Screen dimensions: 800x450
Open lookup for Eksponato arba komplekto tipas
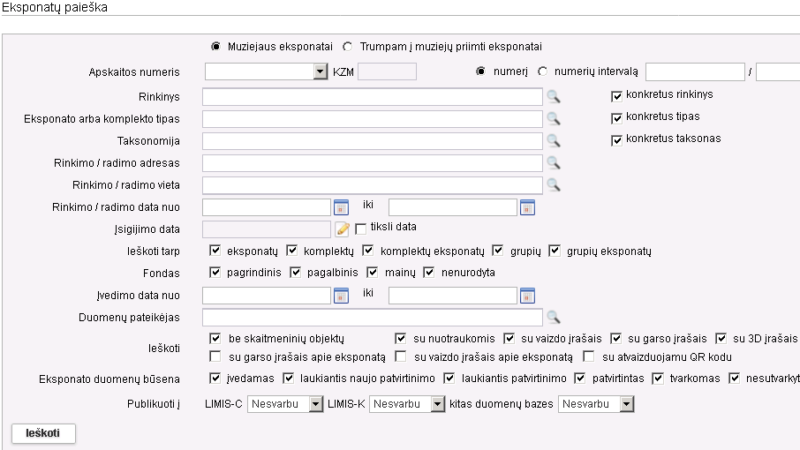click(x=554, y=118)
